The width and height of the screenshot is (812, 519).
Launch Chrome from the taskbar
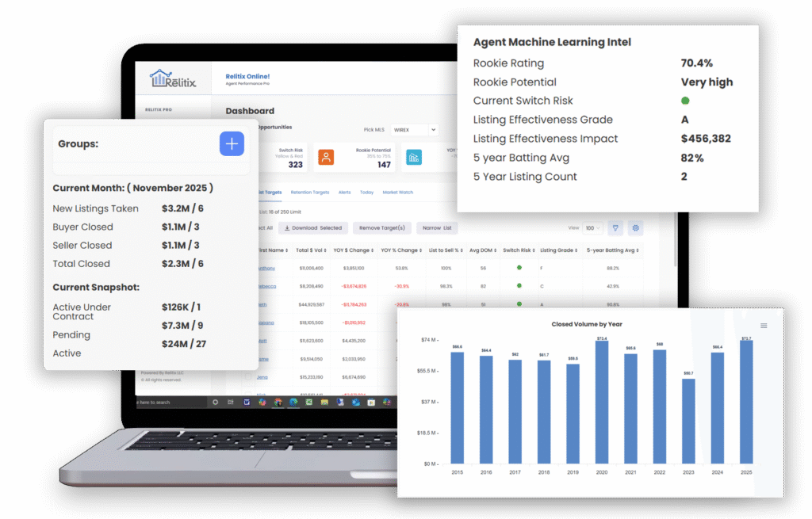(278, 403)
